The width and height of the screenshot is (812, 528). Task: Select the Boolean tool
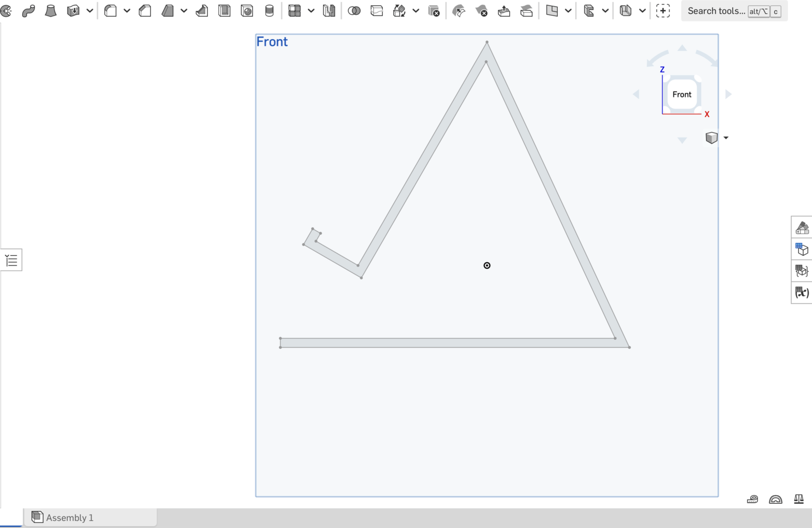click(x=354, y=11)
